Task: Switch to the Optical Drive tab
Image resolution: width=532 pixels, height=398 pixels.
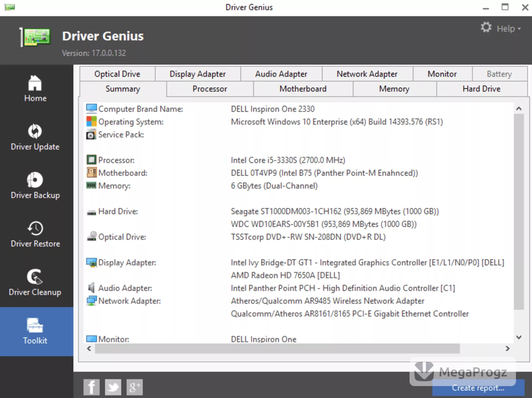Action: pos(117,74)
